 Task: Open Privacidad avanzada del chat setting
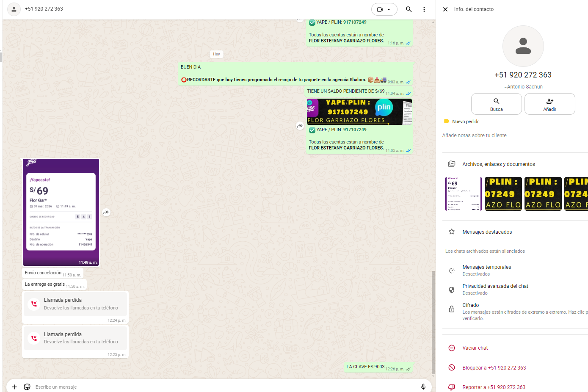click(495, 289)
